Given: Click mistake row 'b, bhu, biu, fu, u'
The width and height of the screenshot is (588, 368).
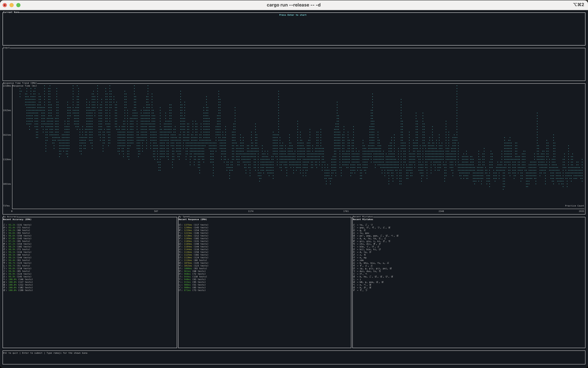Looking at the screenshot, I should 371,263.
